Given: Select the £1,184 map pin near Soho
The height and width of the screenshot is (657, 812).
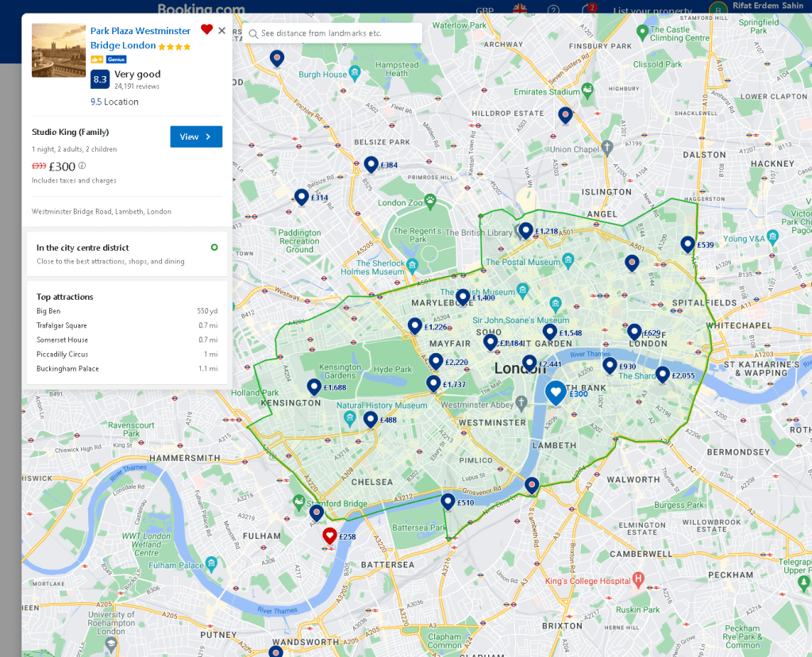Looking at the screenshot, I should (x=491, y=342).
